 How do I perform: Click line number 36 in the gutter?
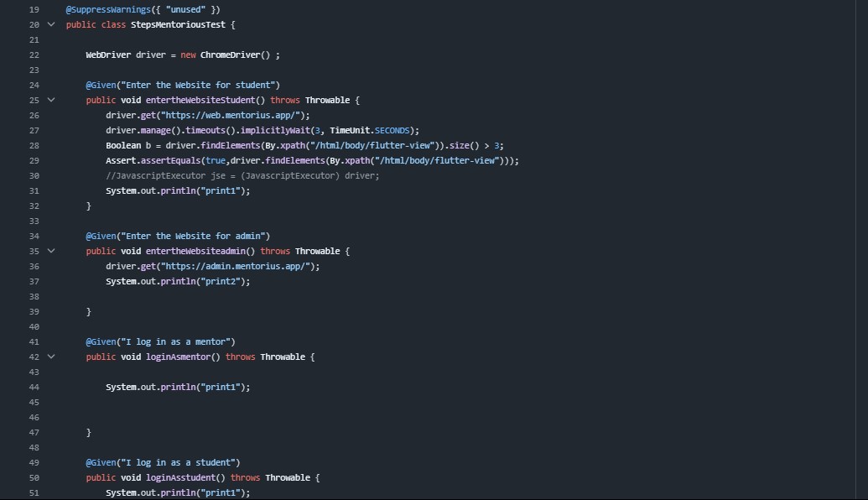click(x=34, y=266)
